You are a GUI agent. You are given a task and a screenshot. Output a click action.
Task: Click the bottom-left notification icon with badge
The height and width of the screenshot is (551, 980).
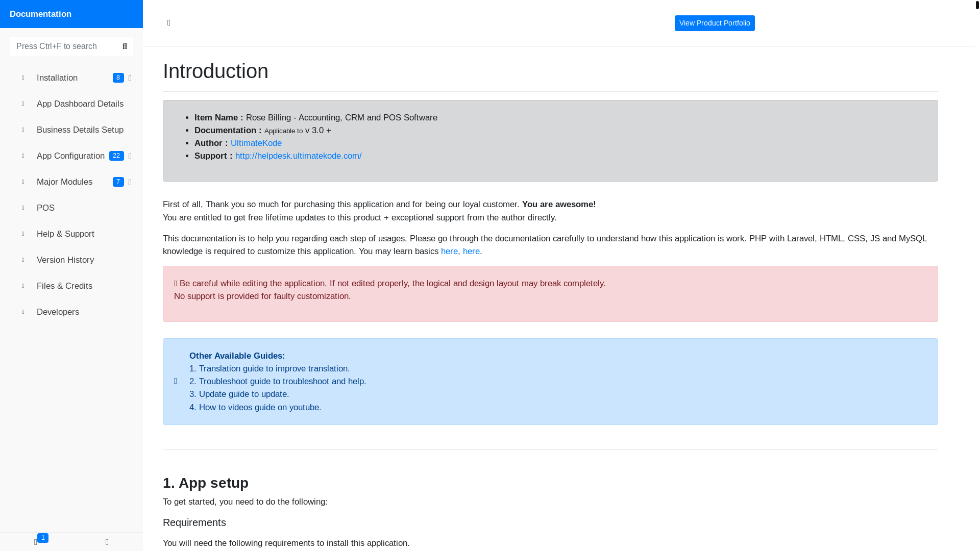tap(36, 542)
